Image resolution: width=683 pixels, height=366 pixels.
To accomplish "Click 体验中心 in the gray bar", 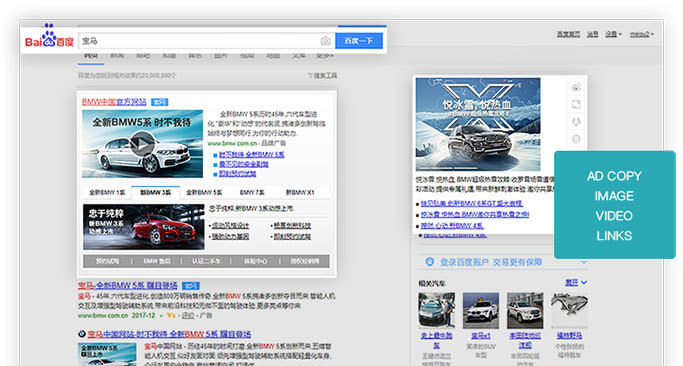I will pos(255,261).
